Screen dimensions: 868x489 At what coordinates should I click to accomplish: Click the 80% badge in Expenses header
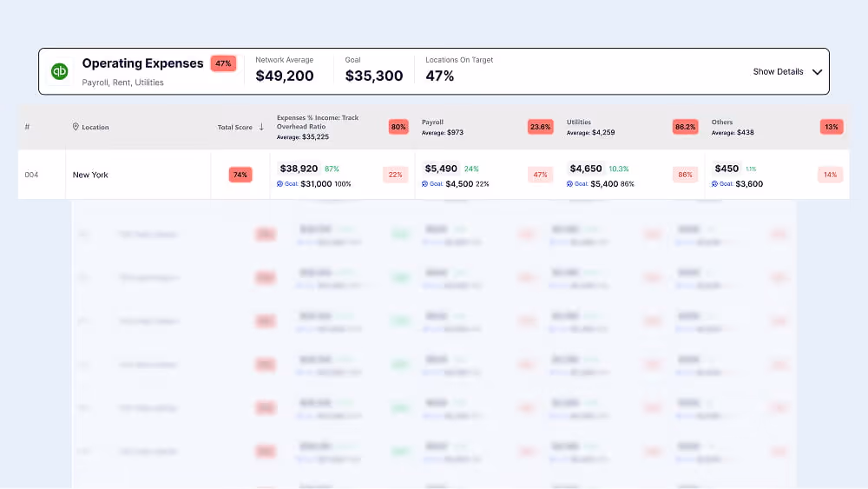click(x=398, y=127)
